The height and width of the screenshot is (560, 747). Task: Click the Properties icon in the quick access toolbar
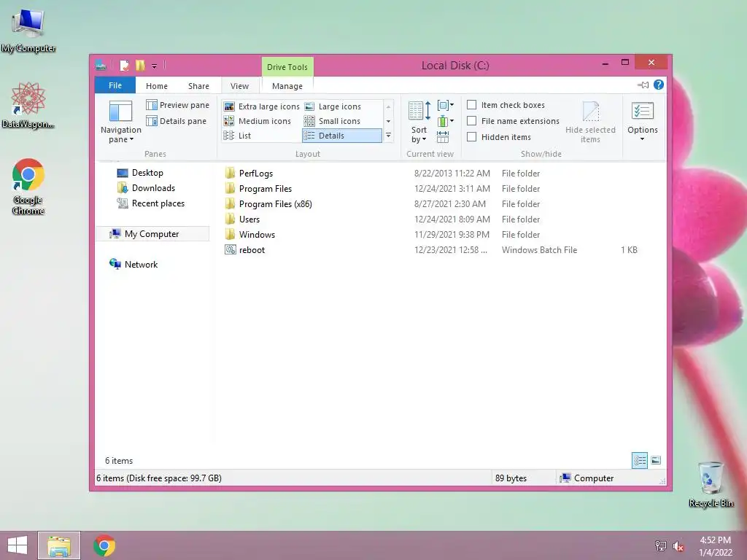click(124, 65)
